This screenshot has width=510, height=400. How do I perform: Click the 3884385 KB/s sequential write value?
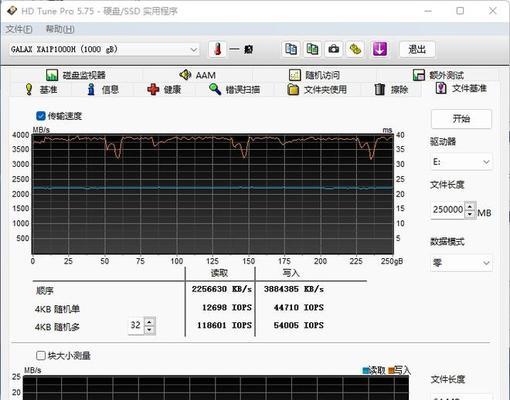pyautogui.click(x=294, y=289)
